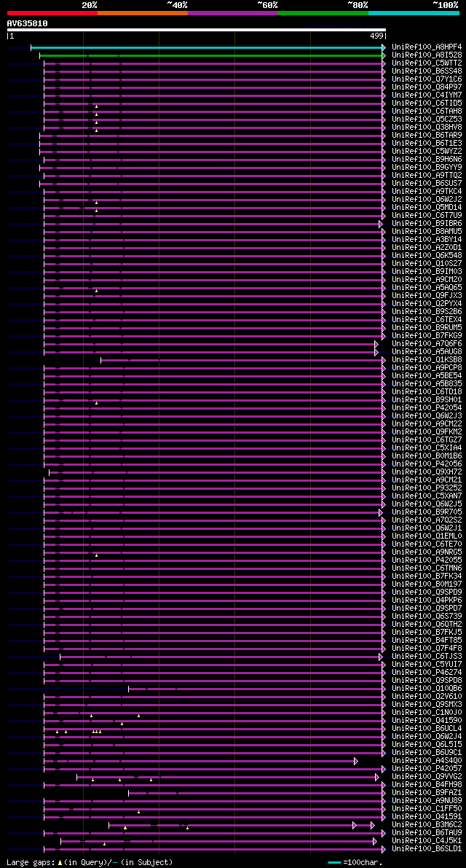
Task: Click the red 20% legend segment
Action: click(52, 12)
